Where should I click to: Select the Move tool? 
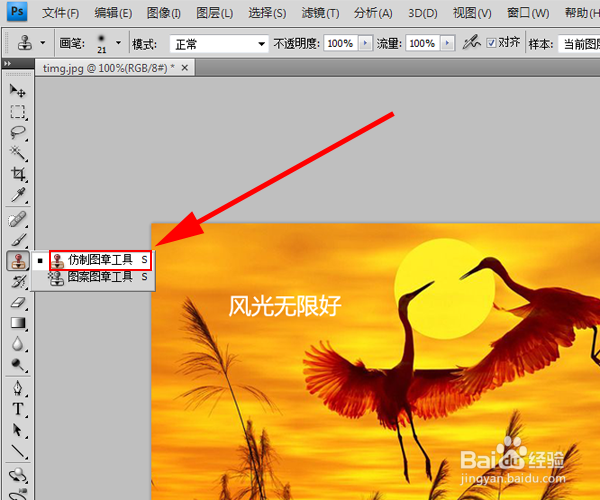(x=17, y=91)
